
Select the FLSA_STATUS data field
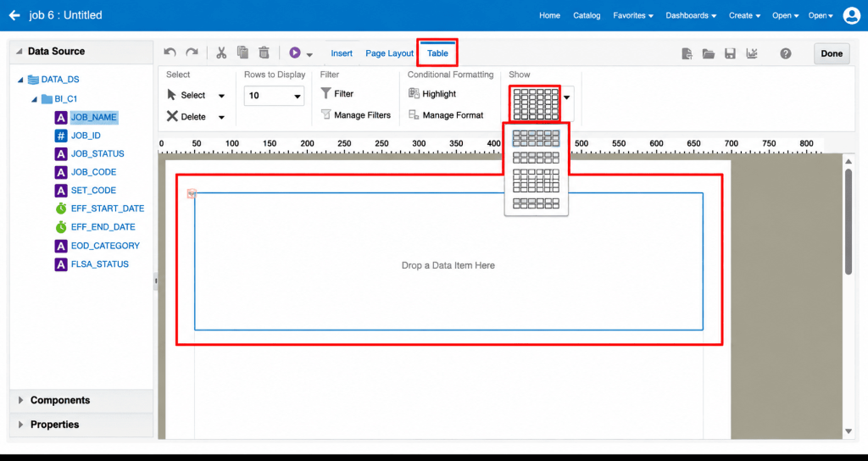coord(100,264)
